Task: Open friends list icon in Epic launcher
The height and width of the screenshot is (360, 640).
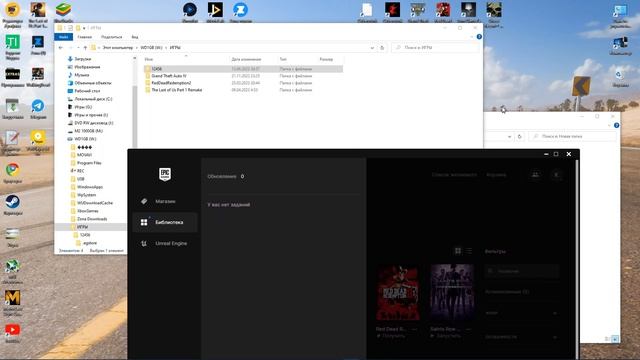Action: click(x=535, y=175)
